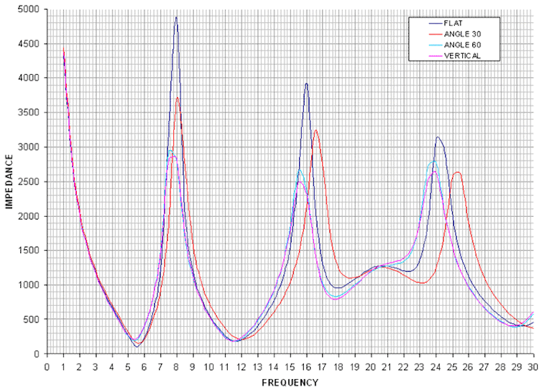Image resolution: width=539 pixels, height=392 pixels.
Task: Click the 5000 label on the impedance axis
Action: (x=28, y=10)
